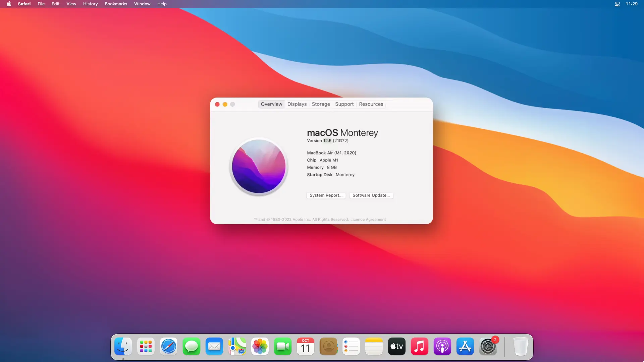Viewport: 644px width, 362px height.
Task: Close the About This Mac window
Action: point(217,104)
